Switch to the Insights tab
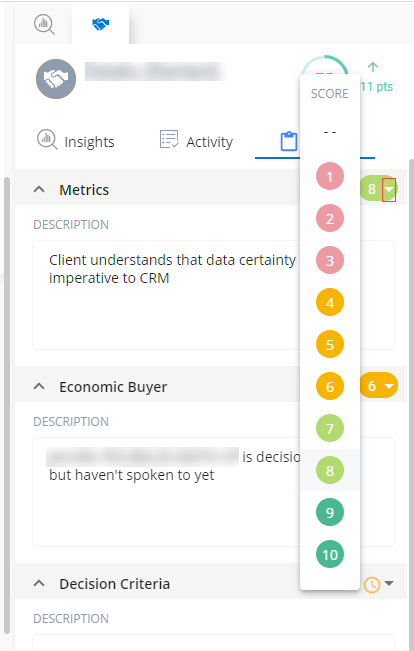This screenshot has width=414, height=651. 76,141
